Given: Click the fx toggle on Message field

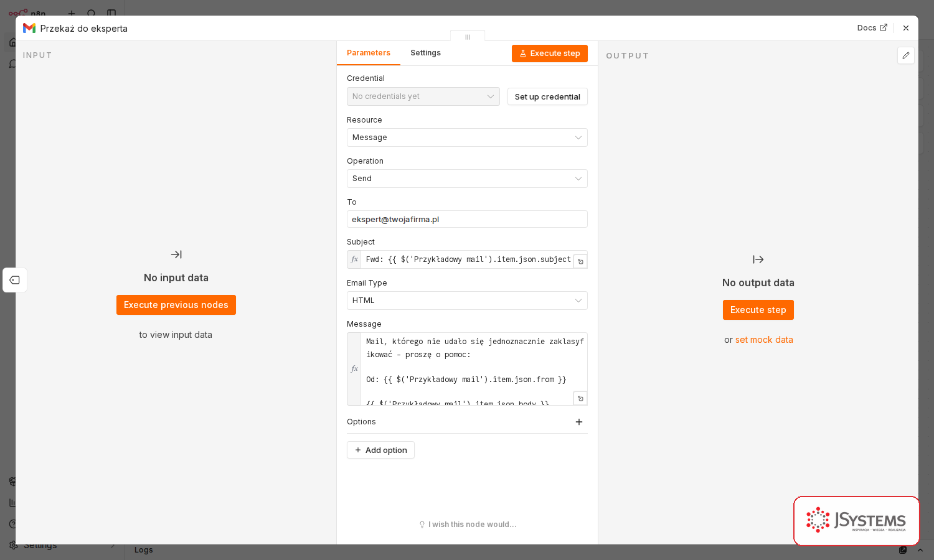Looking at the screenshot, I should [354, 369].
